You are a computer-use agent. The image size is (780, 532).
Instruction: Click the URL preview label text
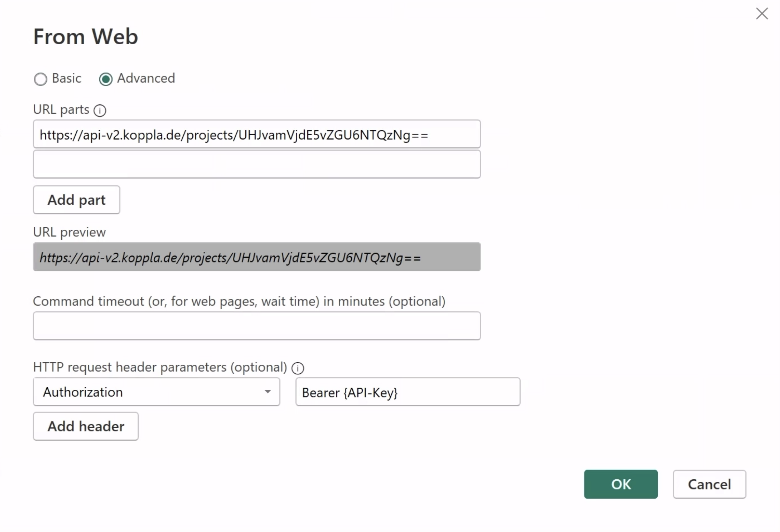[x=69, y=232]
